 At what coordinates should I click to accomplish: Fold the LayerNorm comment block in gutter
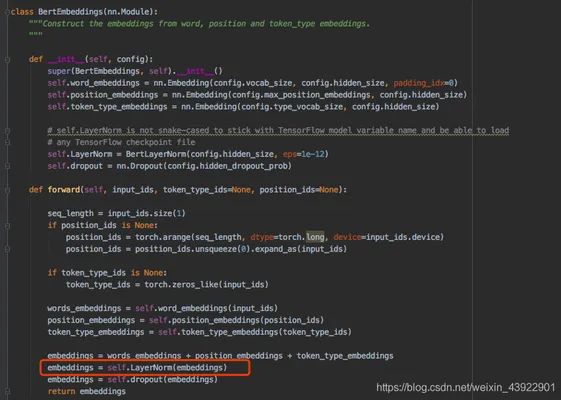coord(8,131)
